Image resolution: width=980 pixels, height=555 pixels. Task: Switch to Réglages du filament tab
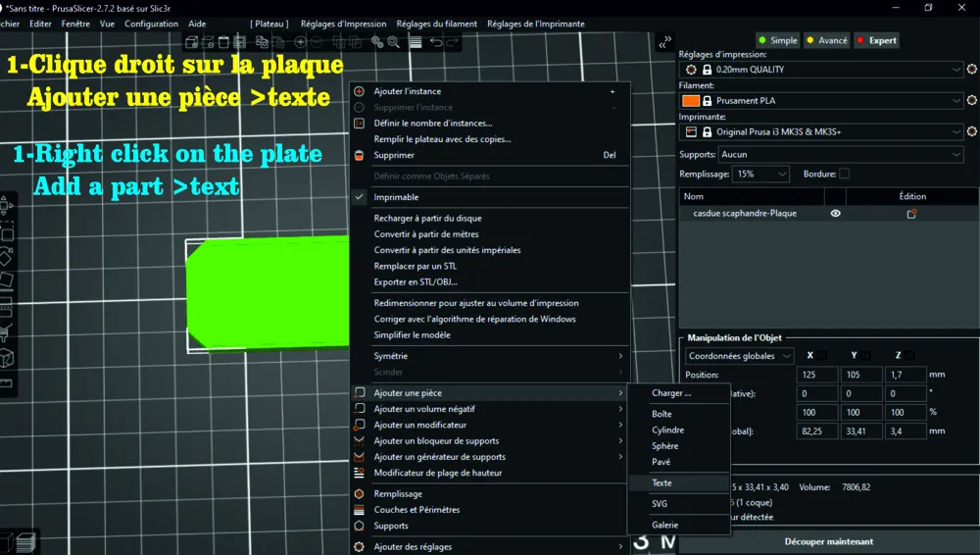pos(436,24)
